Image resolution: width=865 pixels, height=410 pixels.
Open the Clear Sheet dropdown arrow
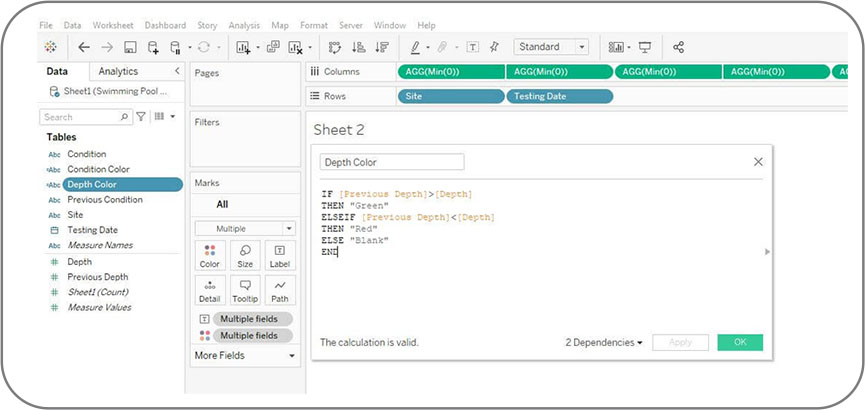[x=309, y=47]
